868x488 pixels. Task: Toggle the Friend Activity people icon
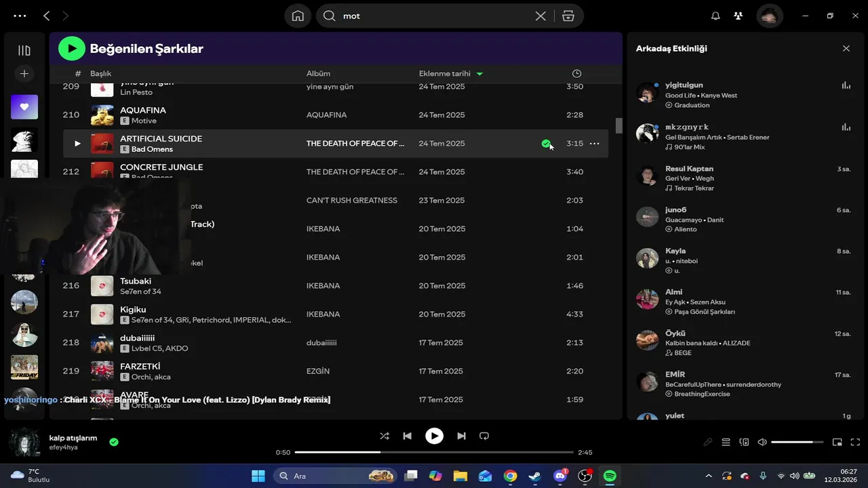[x=738, y=16]
